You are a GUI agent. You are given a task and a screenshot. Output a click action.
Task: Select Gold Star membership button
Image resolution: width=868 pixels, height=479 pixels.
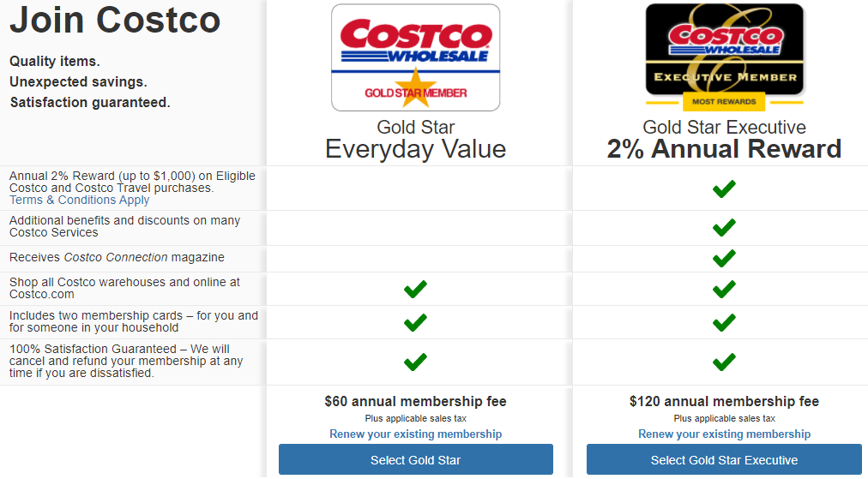click(x=416, y=459)
